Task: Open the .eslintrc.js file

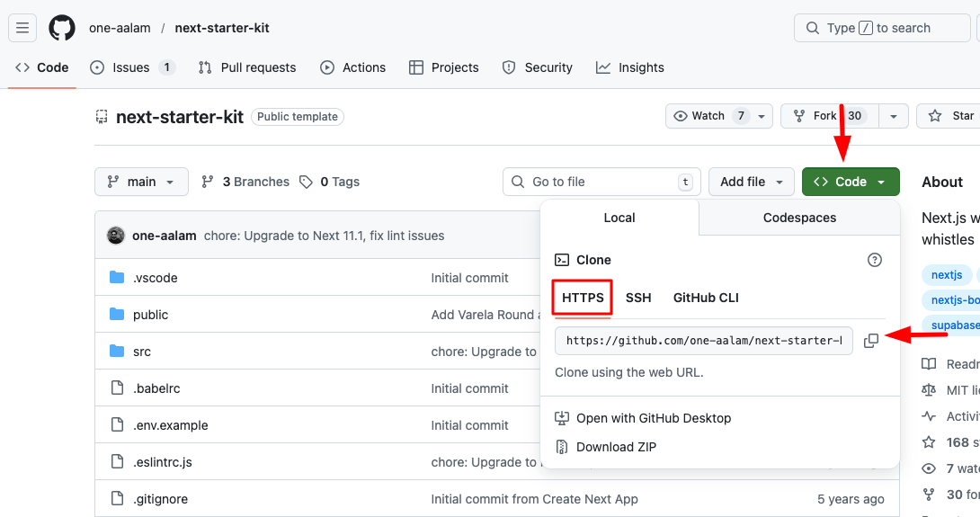Action: pos(163,463)
